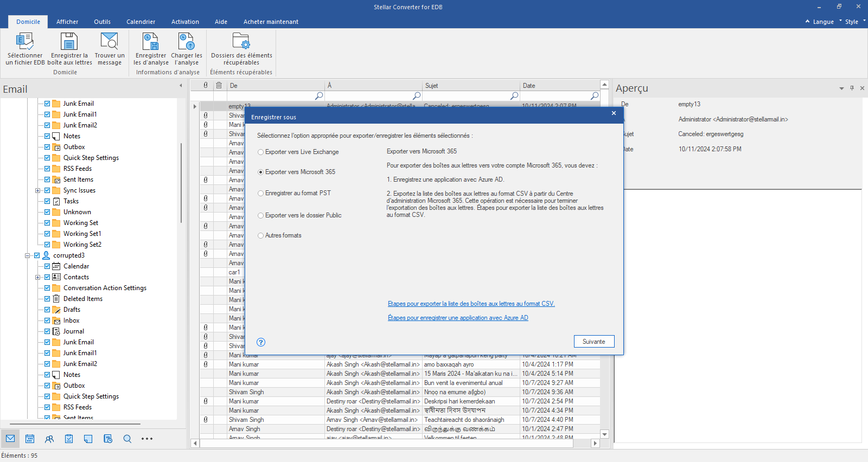Open the Langue dropdown

pyautogui.click(x=823, y=22)
